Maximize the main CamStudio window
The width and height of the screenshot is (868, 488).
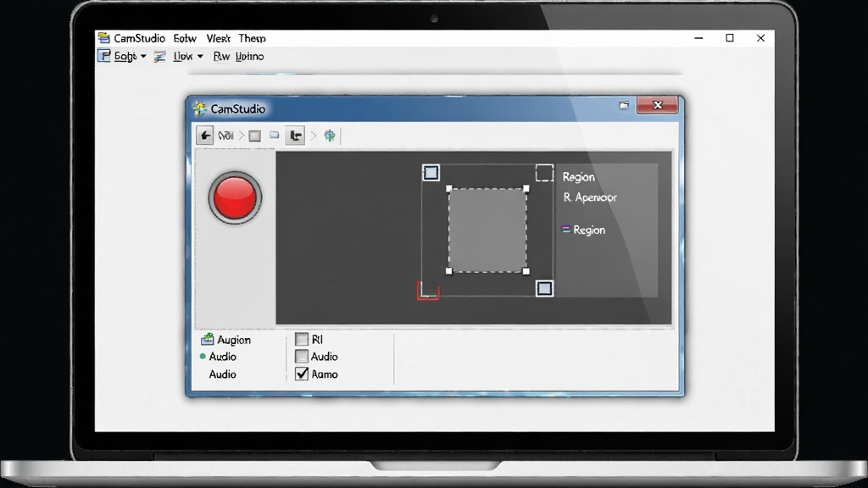730,37
